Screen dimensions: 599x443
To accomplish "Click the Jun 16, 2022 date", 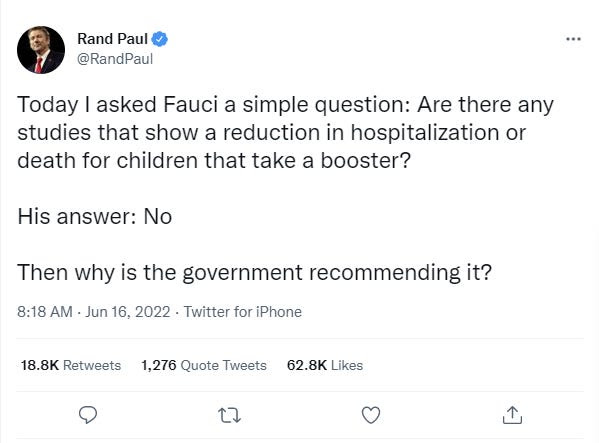I will click(x=128, y=312).
